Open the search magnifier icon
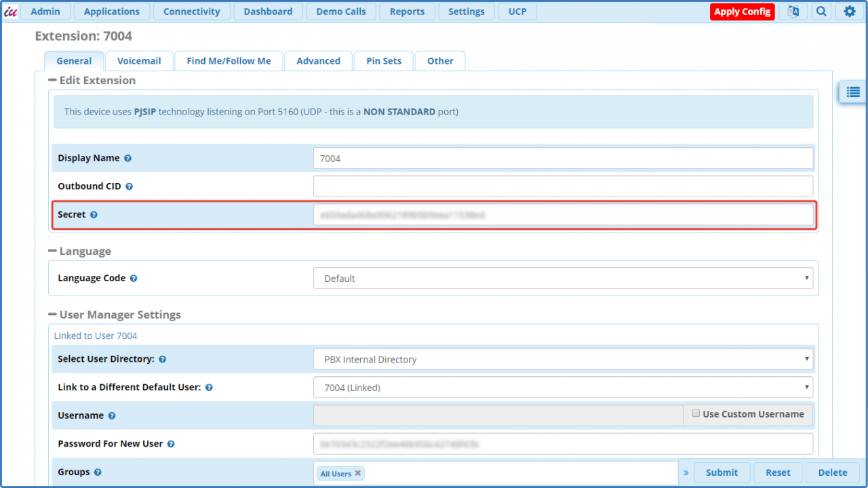The height and width of the screenshot is (488, 868). [821, 12]
